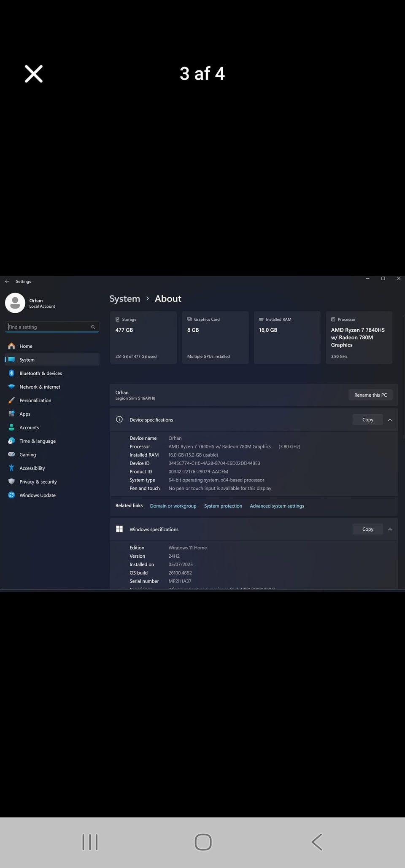Open Accessibility settings

(x=32, y=468)
